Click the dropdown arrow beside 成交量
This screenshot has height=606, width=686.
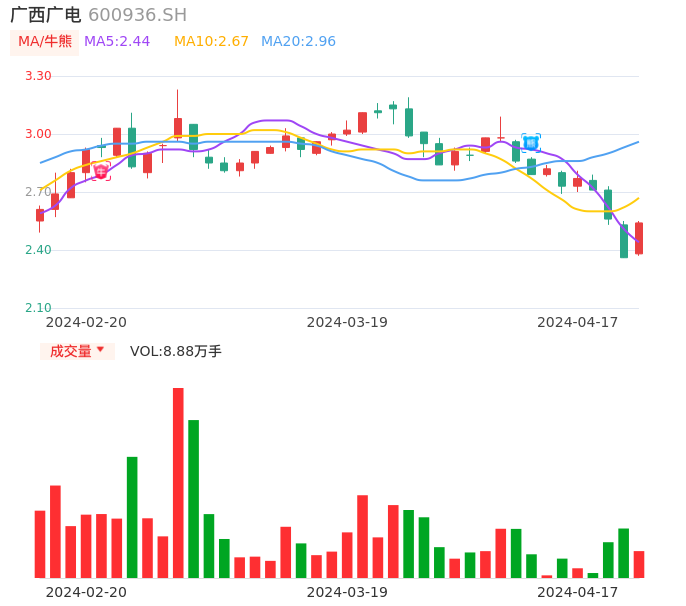[x=100, y=350]
